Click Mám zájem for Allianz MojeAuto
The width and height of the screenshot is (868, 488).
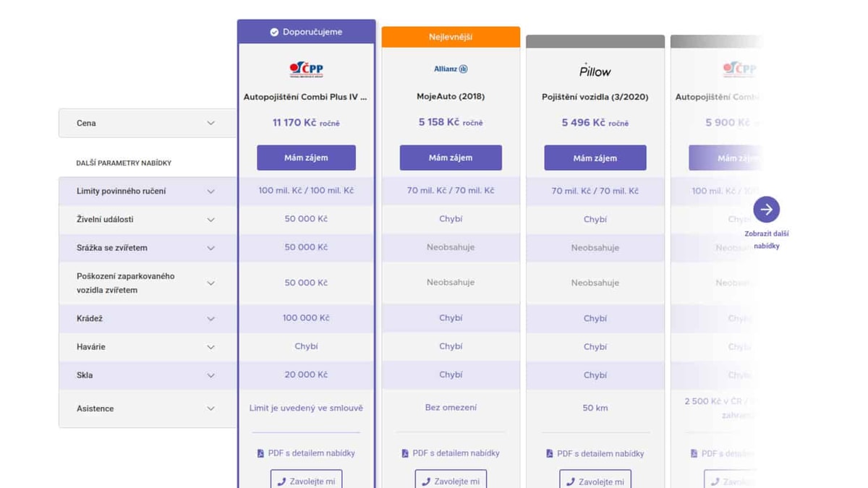pos(451,158)
